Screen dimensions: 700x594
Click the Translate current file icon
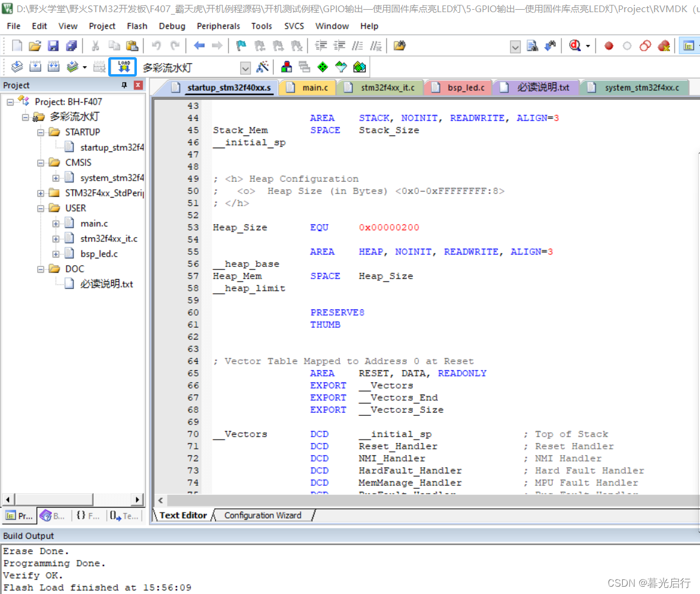pyautogui.click(x=17, y=67)
